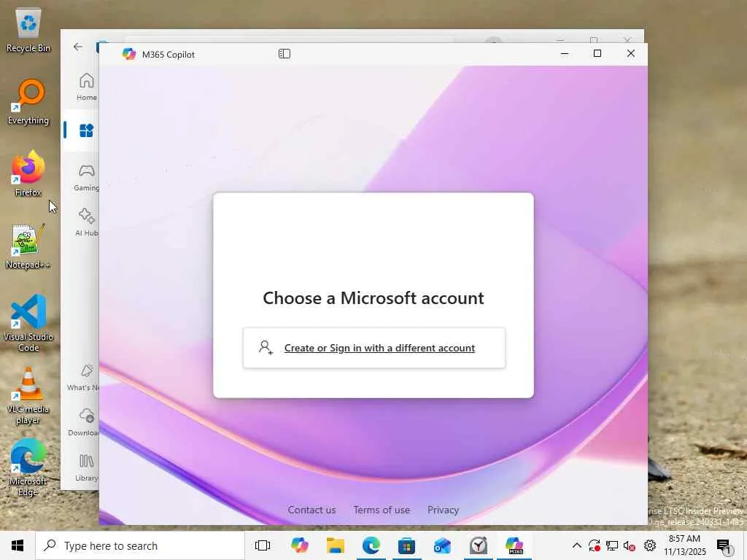Click the muted volume tray icon

(x=630, y=545)
